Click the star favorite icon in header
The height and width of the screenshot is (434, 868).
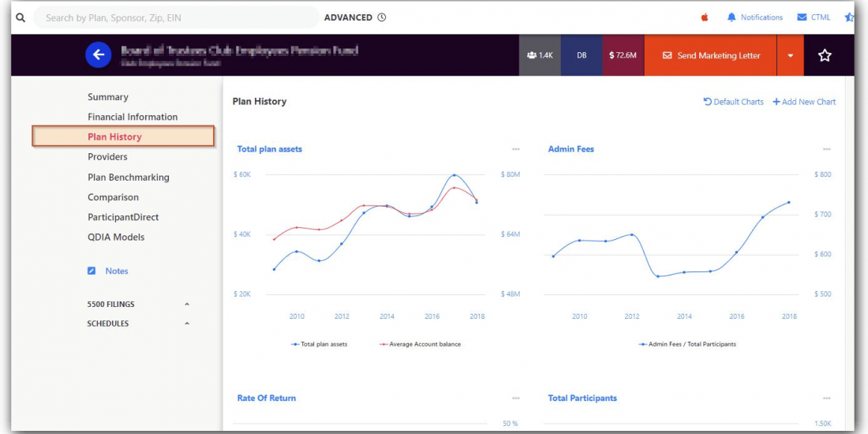[825, 55]
